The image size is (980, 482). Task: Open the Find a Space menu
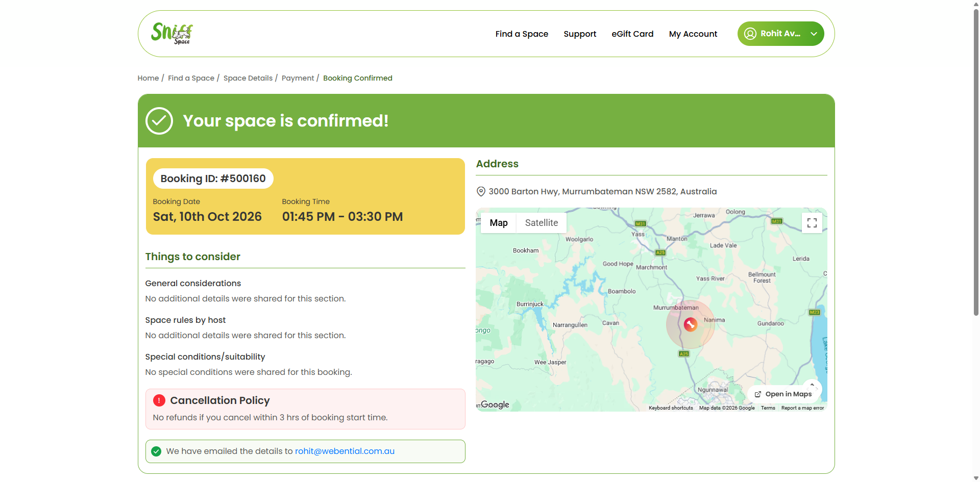click(522, 34)
